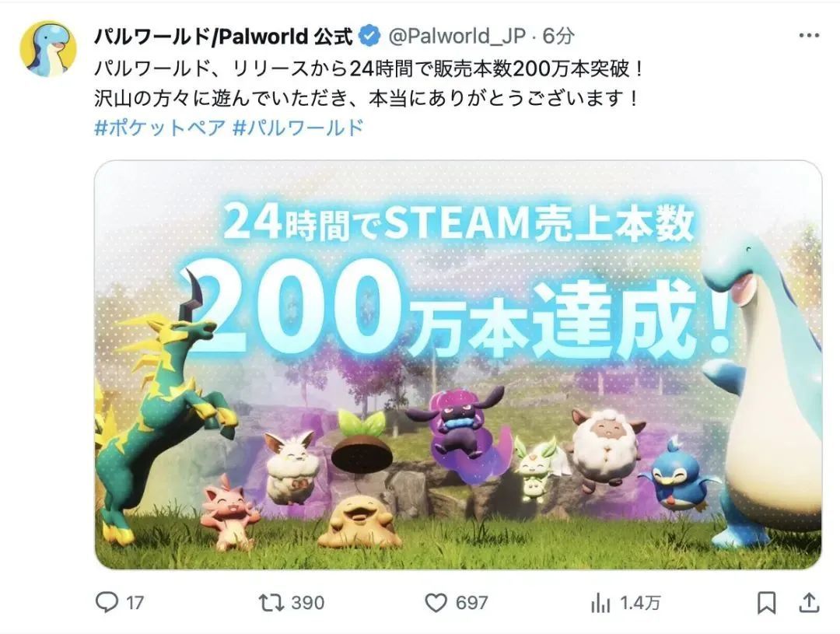Click the パルワールド/Palworld 公式 display name

pos(223,36)
